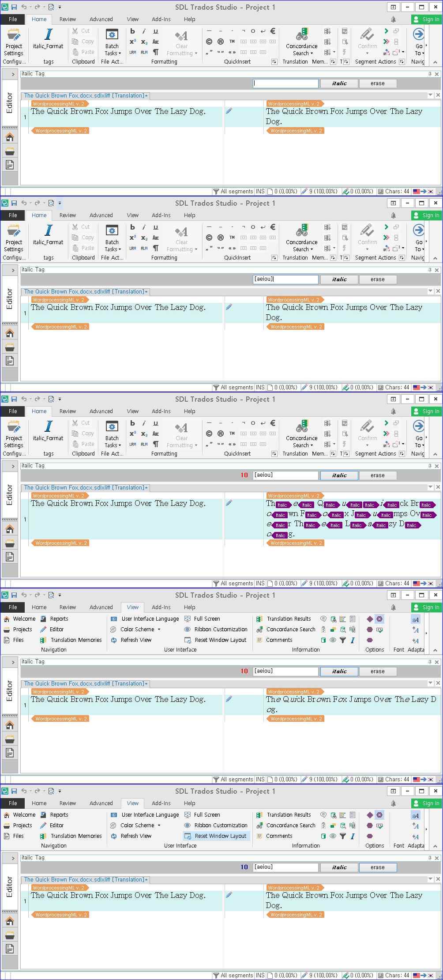Open Customize Quick Access Toolbar arrow in the bottom window
Viewport: 443px width, 980px height.
[x=60, y=791]
